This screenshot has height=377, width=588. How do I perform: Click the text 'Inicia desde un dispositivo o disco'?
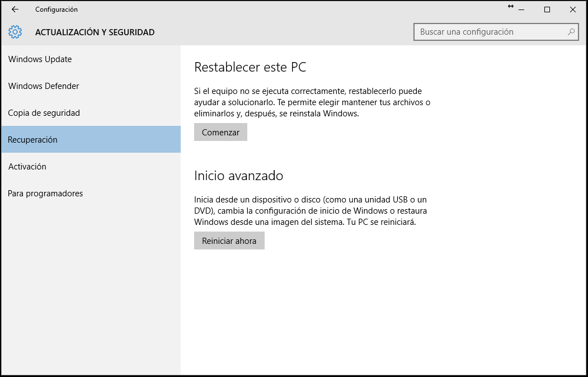click(257, 199)
